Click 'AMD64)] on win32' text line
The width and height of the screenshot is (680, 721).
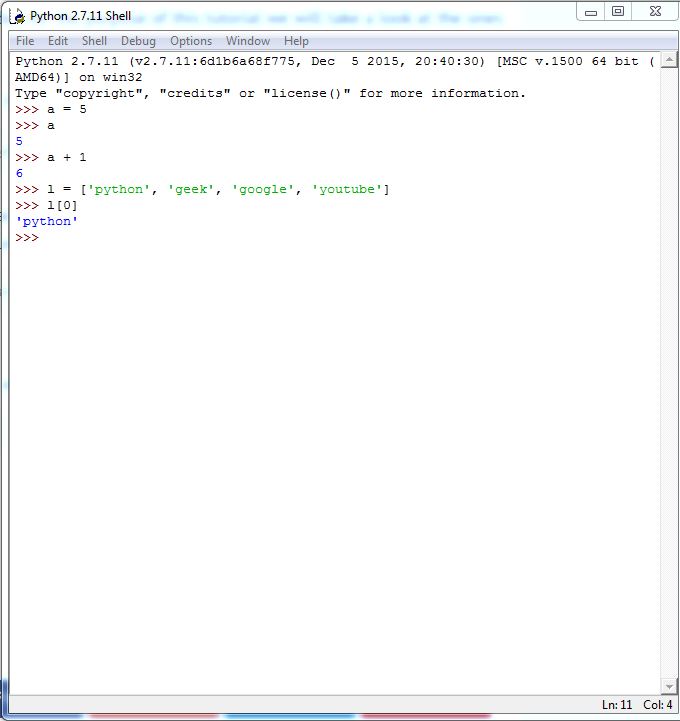click(x=79, y=77)
